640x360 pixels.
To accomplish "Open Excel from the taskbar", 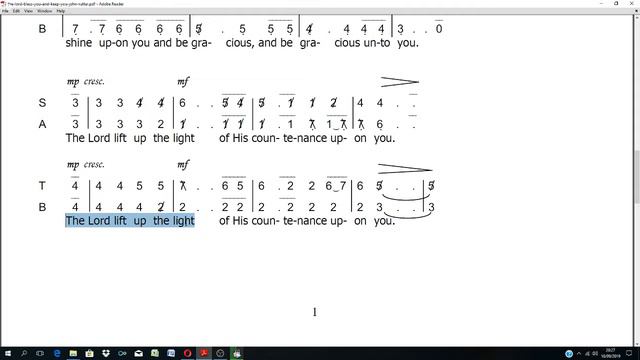I will pos(155,353).
